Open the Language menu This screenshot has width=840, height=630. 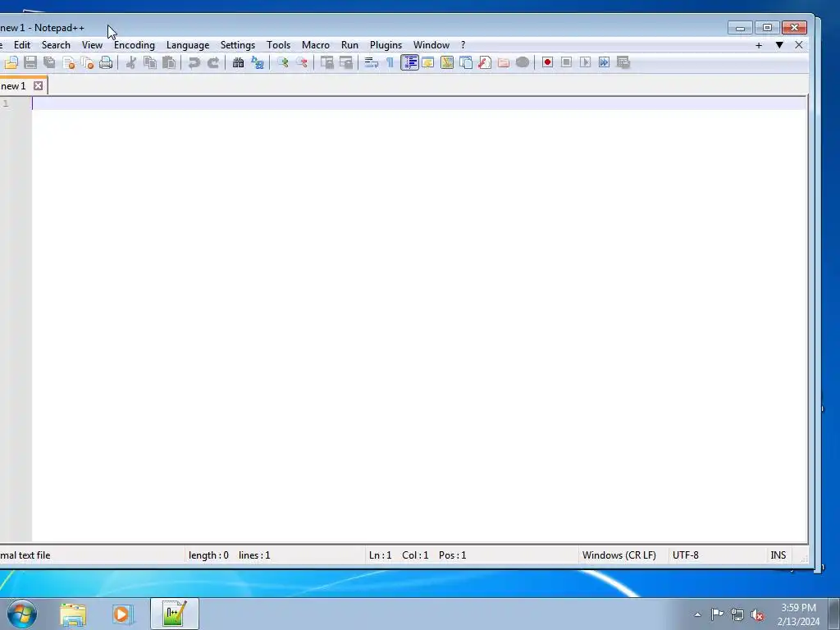188,45
